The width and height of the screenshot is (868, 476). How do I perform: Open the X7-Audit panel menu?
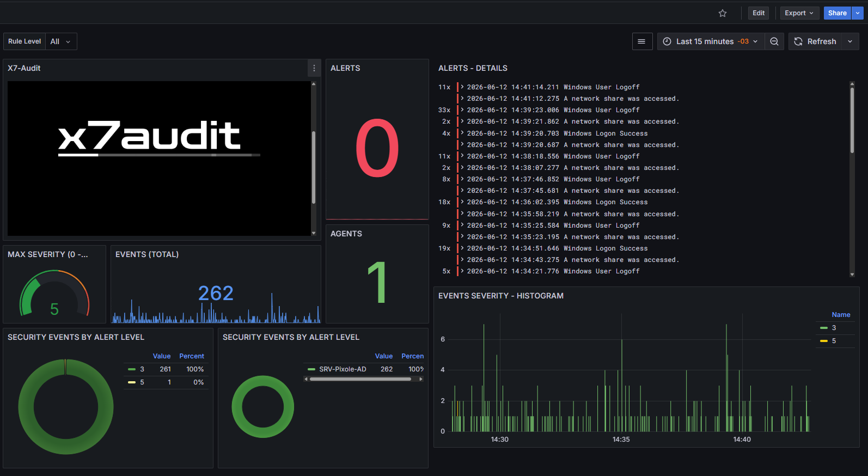click(314, 68)
